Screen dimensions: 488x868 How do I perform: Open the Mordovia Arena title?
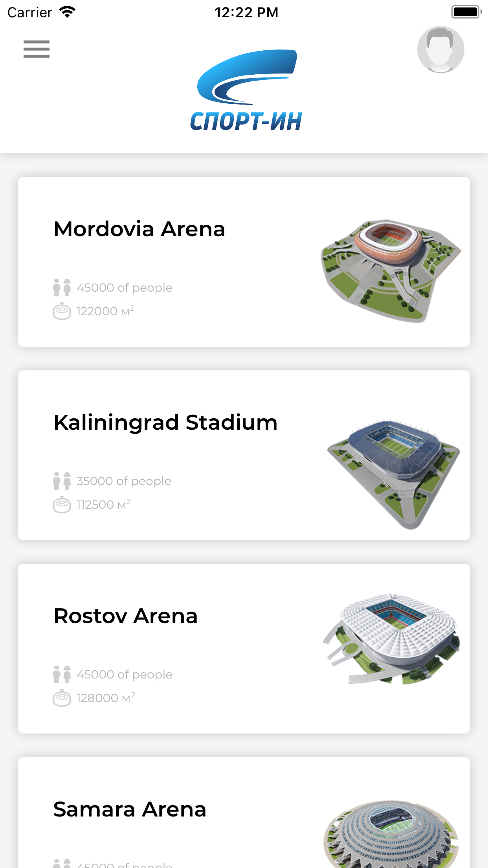(139, 229)
